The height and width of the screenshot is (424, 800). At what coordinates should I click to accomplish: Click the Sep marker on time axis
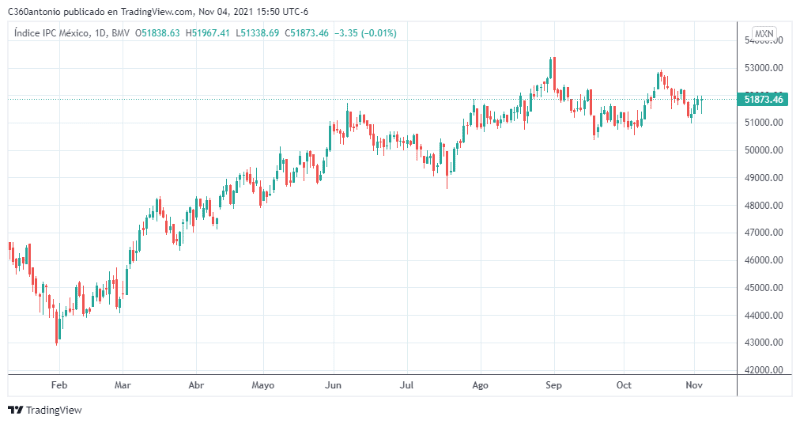coord(553,384)
